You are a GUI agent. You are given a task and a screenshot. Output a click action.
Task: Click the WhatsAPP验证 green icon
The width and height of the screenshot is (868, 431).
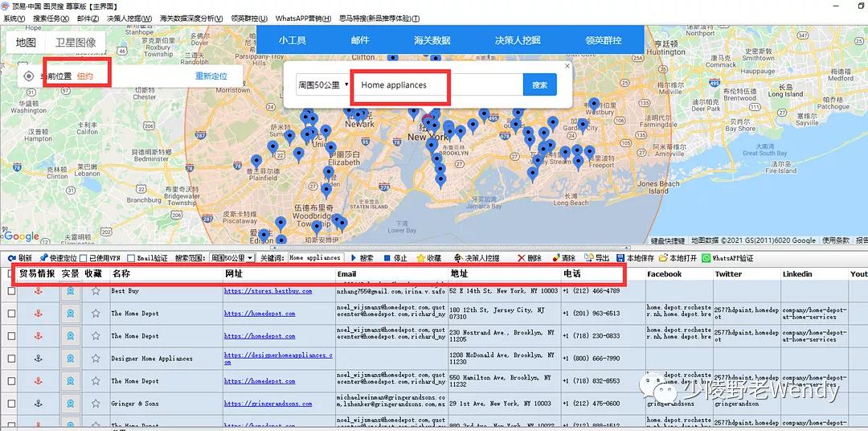(x=706, y=258)
